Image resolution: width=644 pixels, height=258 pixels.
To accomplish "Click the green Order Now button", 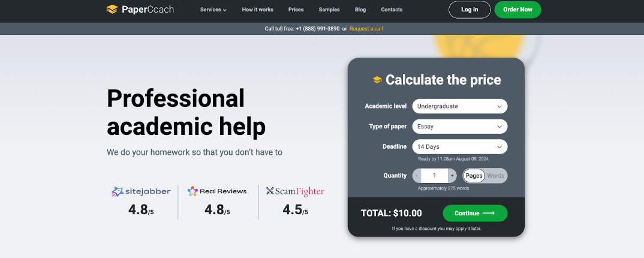I will tap(517, 10).
